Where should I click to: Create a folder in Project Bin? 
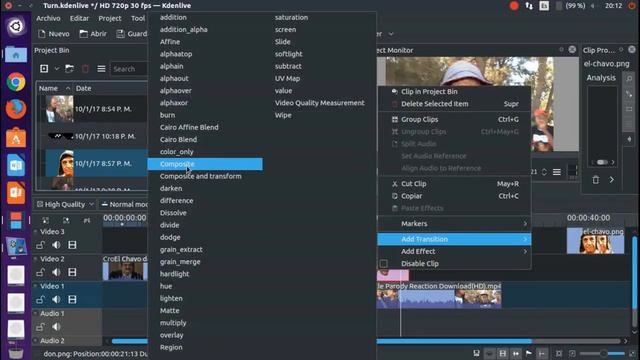point(69,69)
